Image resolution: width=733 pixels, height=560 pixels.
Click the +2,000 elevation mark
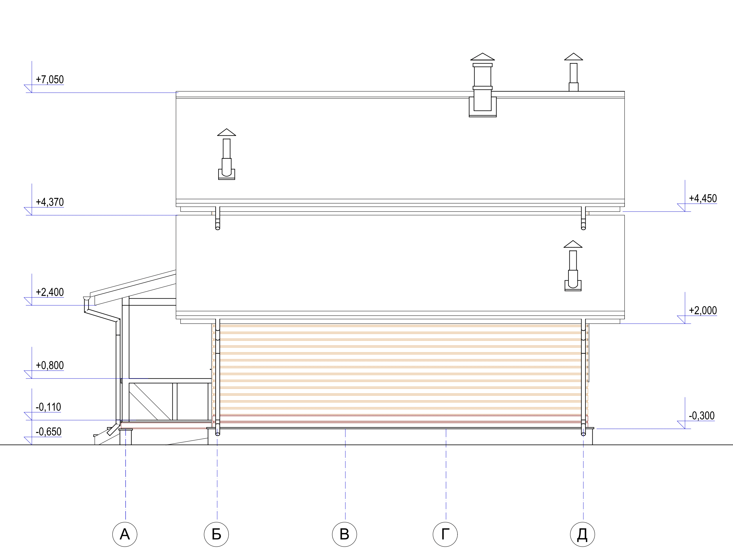pos(703,311)
